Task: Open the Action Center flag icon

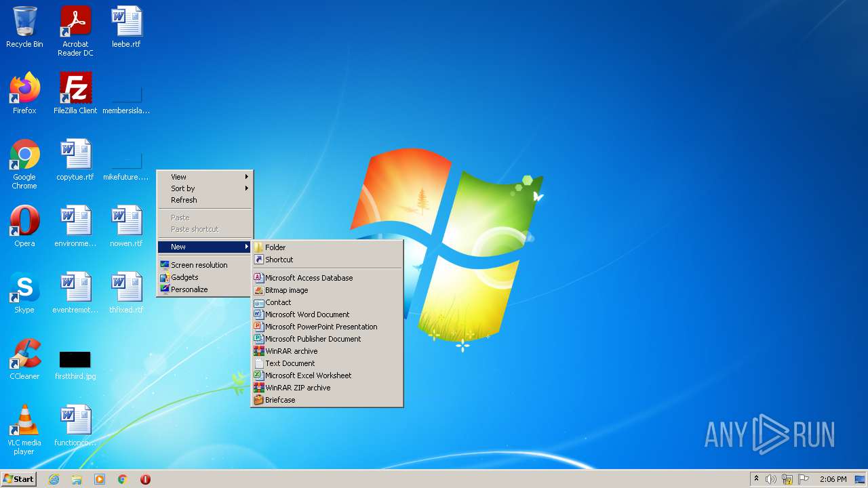Action: (804, 479)
